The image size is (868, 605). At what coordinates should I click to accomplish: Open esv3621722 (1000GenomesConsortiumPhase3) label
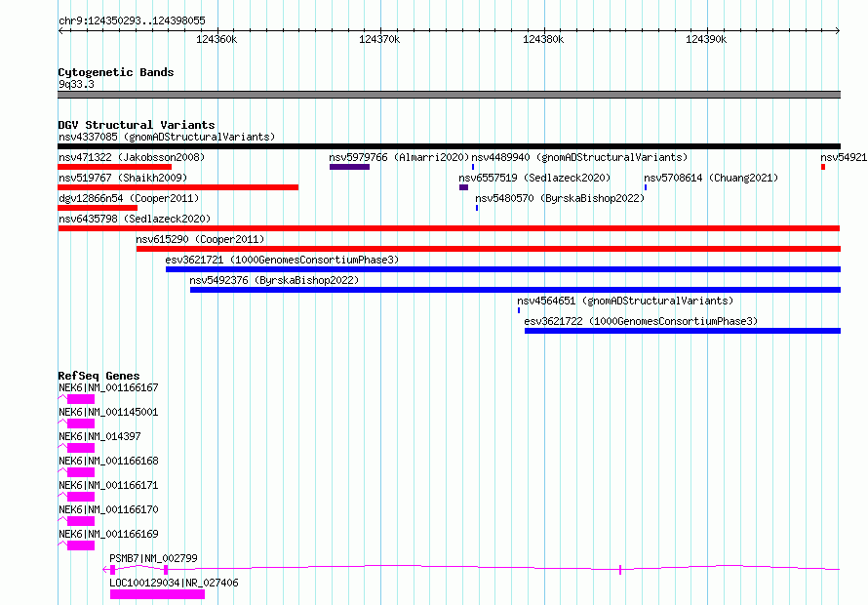tap(641, 321)
